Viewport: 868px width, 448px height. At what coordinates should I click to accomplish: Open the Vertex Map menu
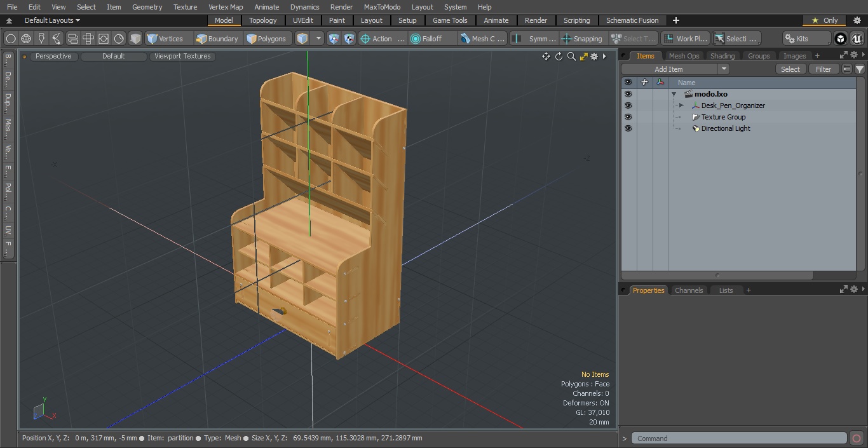point(226,7)
